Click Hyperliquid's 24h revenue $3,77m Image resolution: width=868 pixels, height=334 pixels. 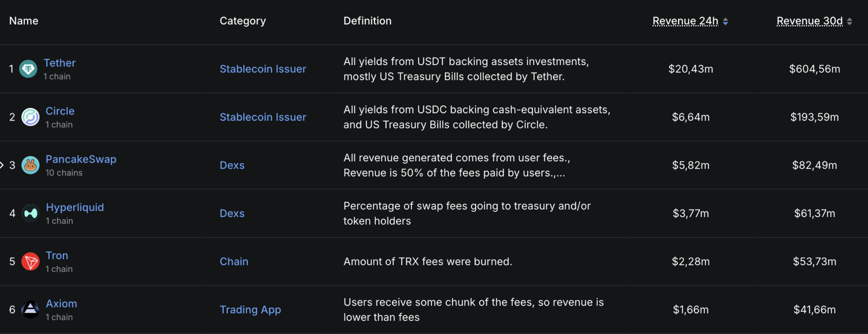(691, 213)
